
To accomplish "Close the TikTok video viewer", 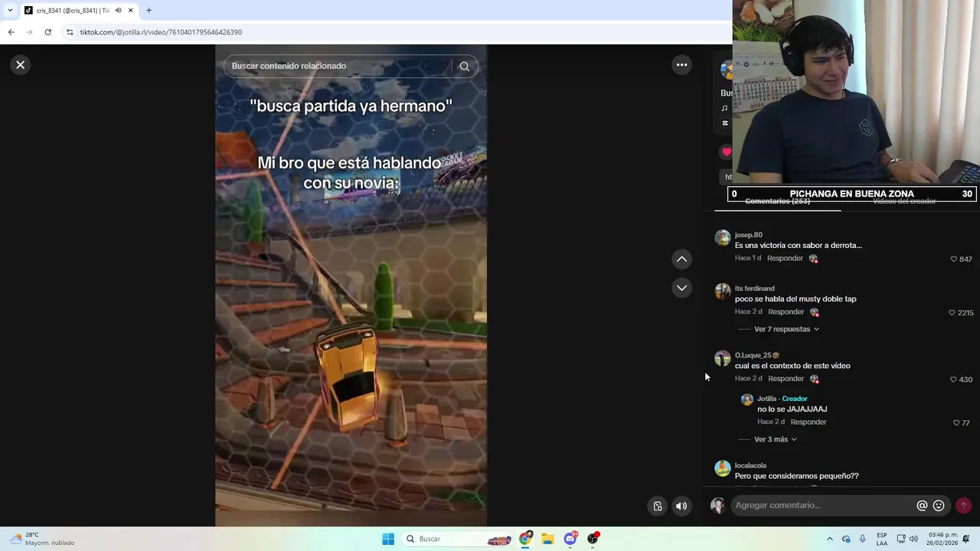I will (21, 65).
